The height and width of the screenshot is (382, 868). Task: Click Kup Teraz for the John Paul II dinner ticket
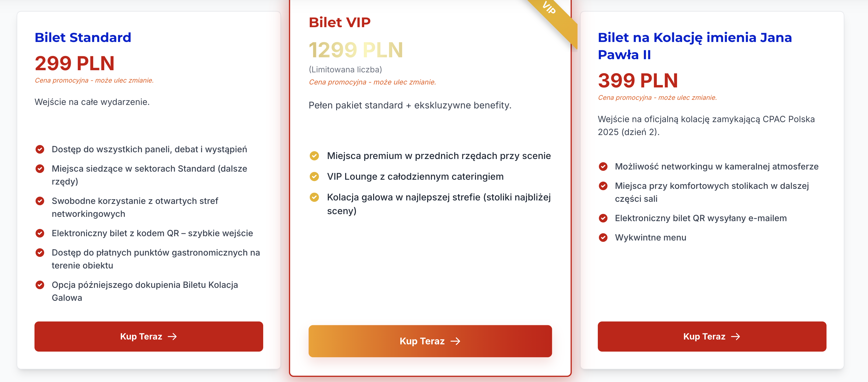712,336
